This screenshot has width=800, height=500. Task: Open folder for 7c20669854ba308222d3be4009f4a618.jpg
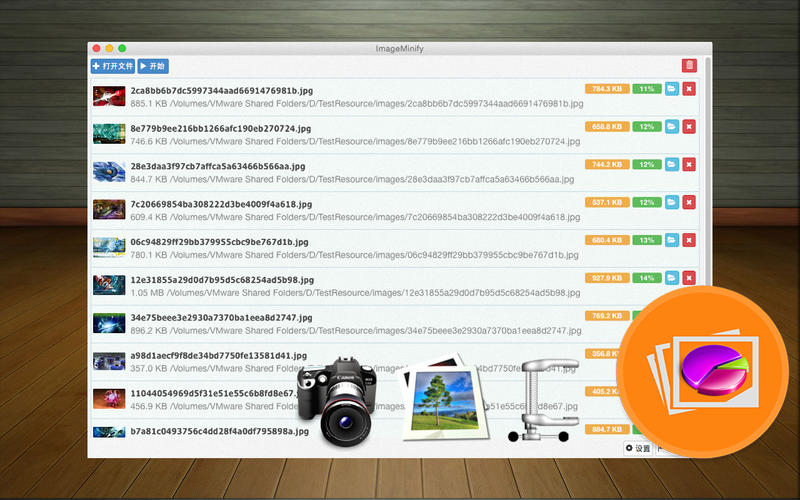point(672,202)
